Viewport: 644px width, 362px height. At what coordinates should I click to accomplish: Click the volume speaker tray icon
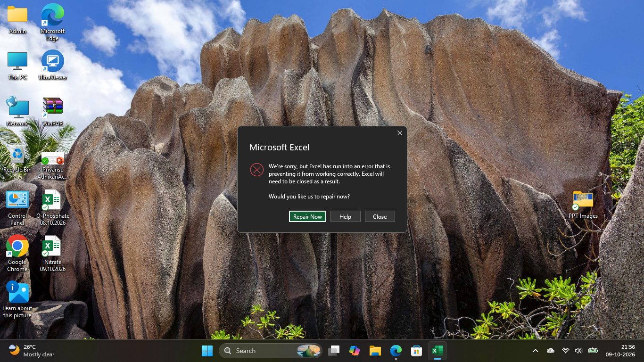(x=578, y=351)
